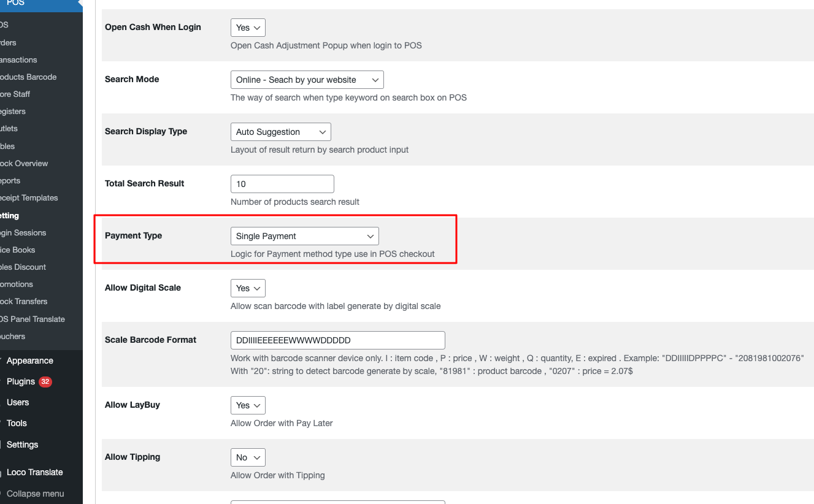The height and width of the screenshot is (504, 814).
Task: Go to Stock Overview in the POS menu
Action: 24,164
